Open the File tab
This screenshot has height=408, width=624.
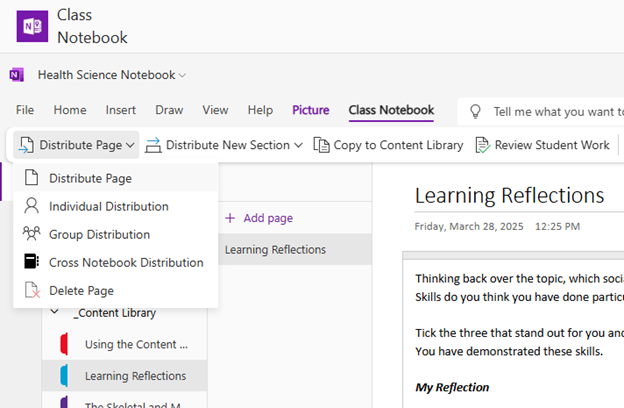25,110
